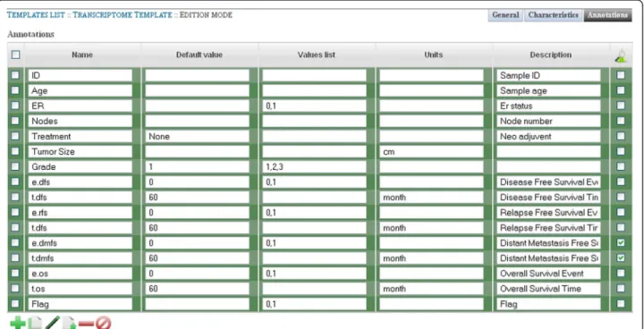Click the Units field of the t.os row
644x329 pixels.
(431, 289)
